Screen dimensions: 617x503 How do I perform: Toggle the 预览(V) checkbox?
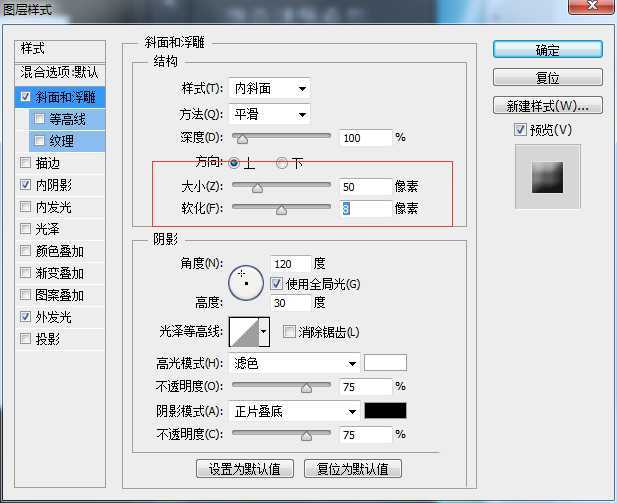520,129
